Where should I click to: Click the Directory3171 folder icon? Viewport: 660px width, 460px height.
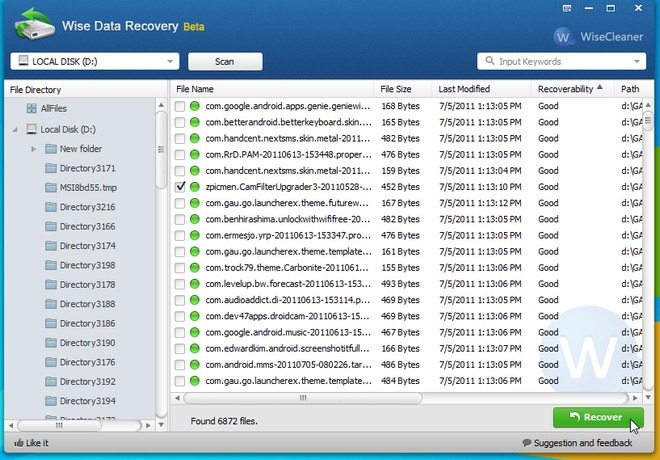tap(50, 168)
